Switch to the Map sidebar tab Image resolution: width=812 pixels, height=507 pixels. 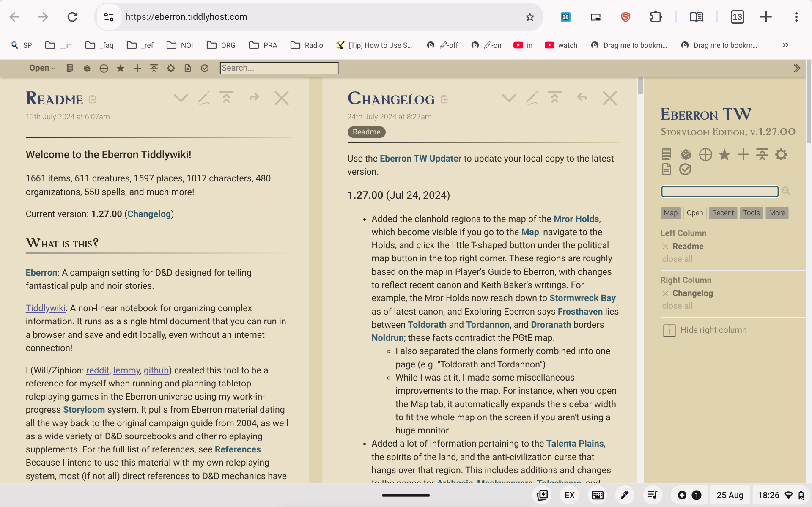coord(670,213)
